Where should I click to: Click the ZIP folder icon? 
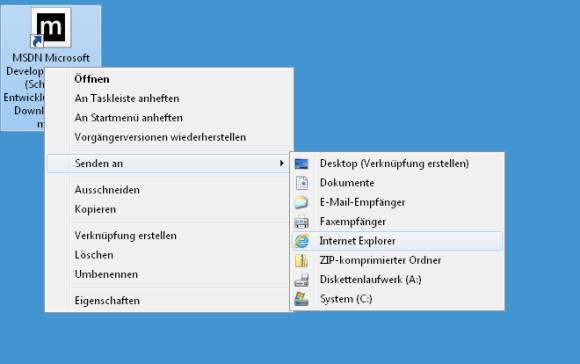[301, 260]
